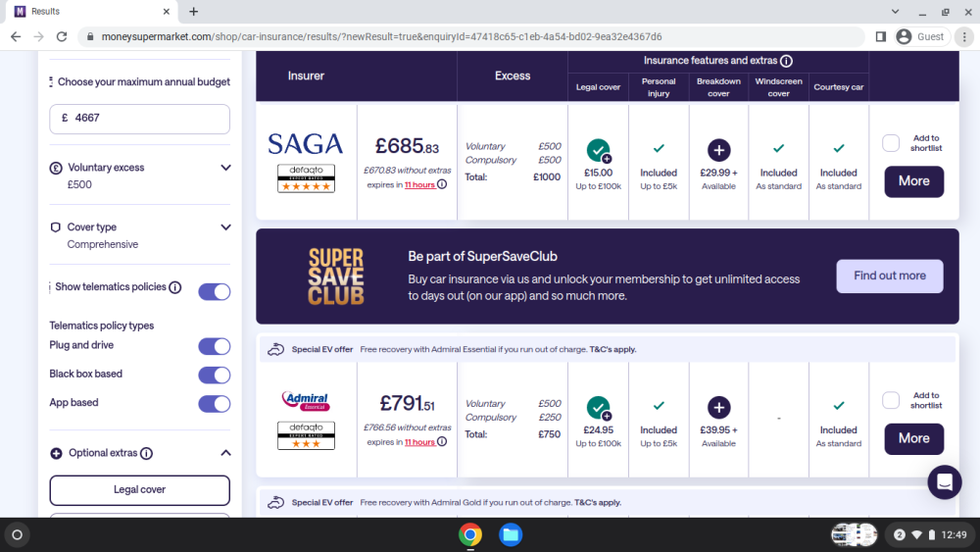980x552 pixels.
Task: Click the address bar URL
Action: pyautogui.click(x=381, y=37)
